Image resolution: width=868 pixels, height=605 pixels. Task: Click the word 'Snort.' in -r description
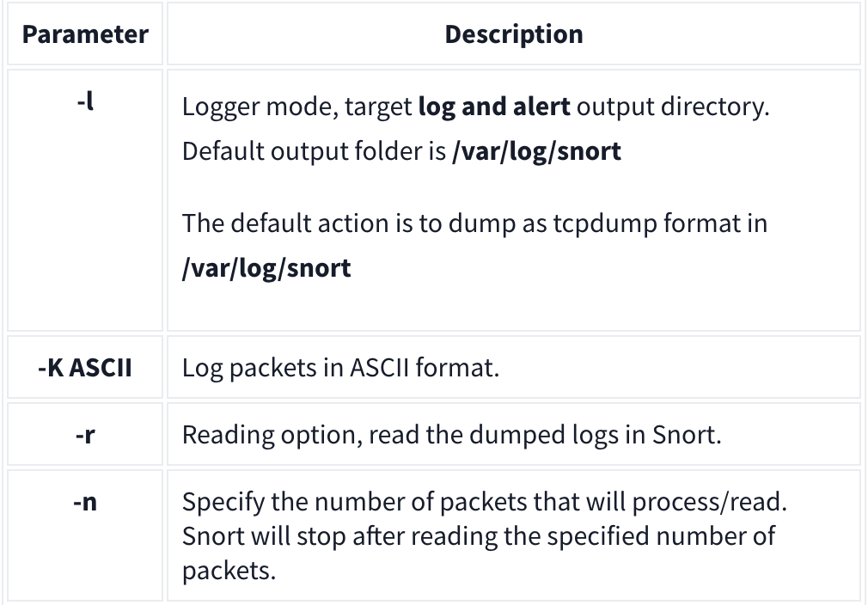pos(687,435)
